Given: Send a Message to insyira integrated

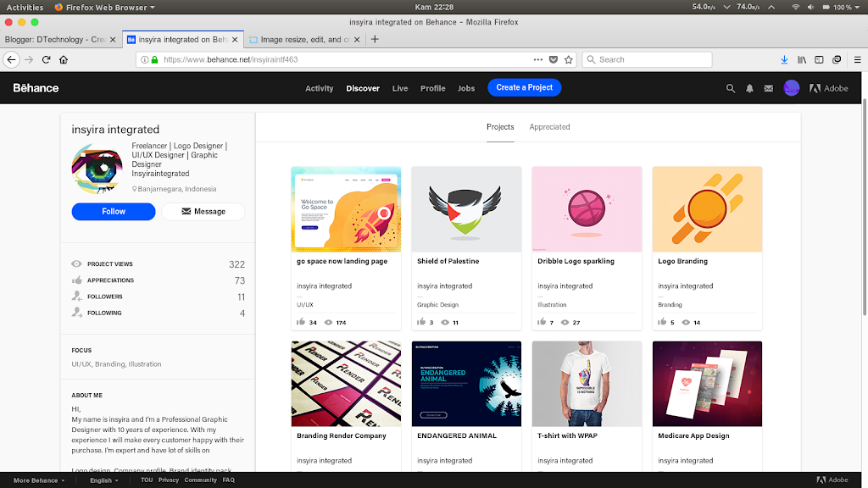Looking at the screenshot, I should (203, 212).
